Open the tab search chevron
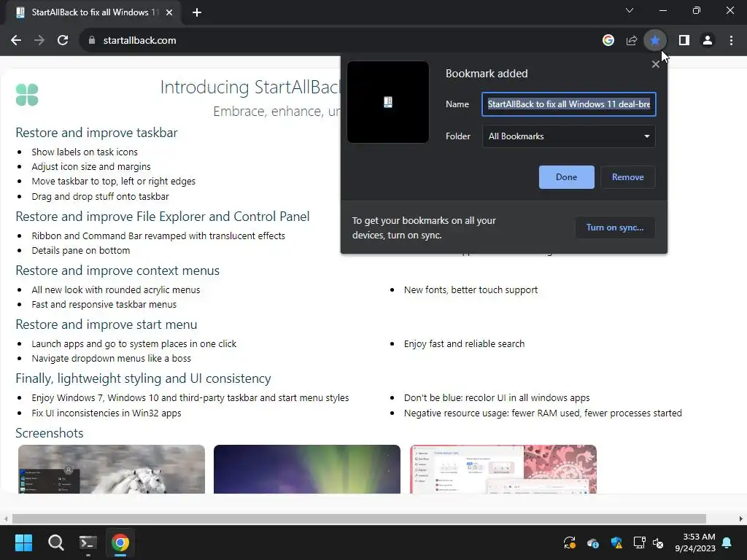The width and height of the screenshot is (747, 560). click(x=630, y=10)
